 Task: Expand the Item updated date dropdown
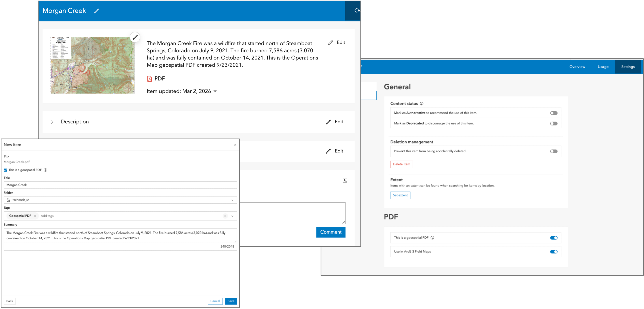215,91
